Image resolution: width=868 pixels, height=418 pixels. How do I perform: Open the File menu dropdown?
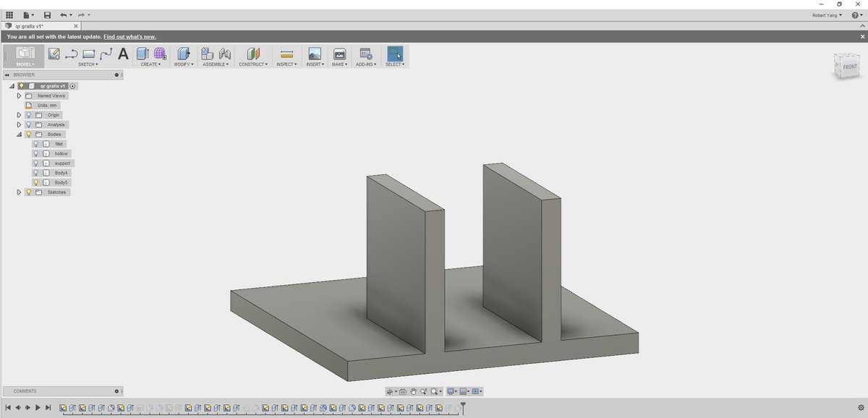tap(28, 14)
